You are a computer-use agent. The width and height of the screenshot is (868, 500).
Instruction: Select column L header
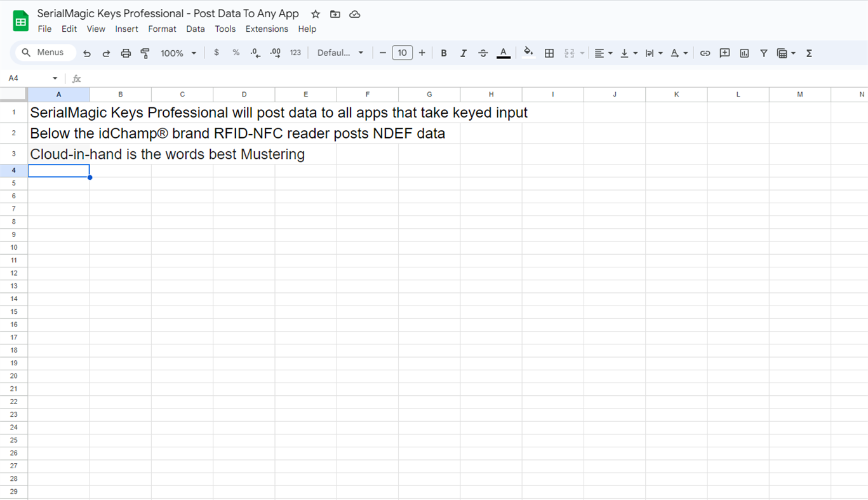738,94
